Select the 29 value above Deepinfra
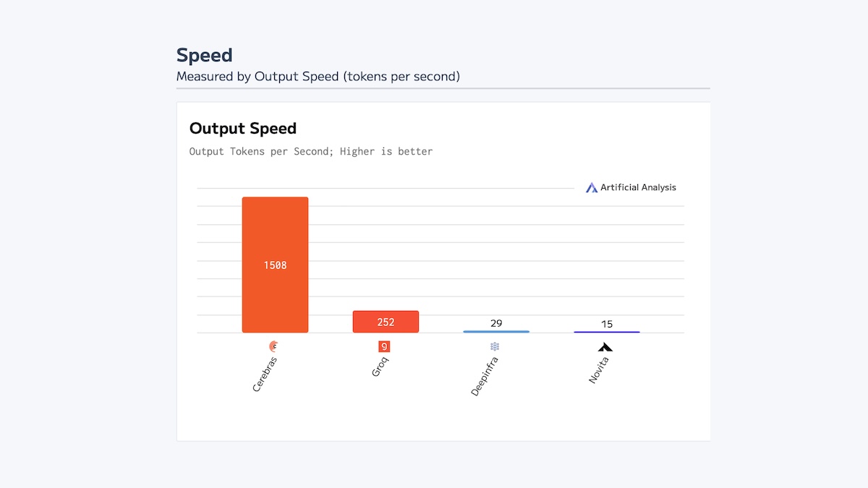This screenshot has height=488, width=868. tap(496, 323)
